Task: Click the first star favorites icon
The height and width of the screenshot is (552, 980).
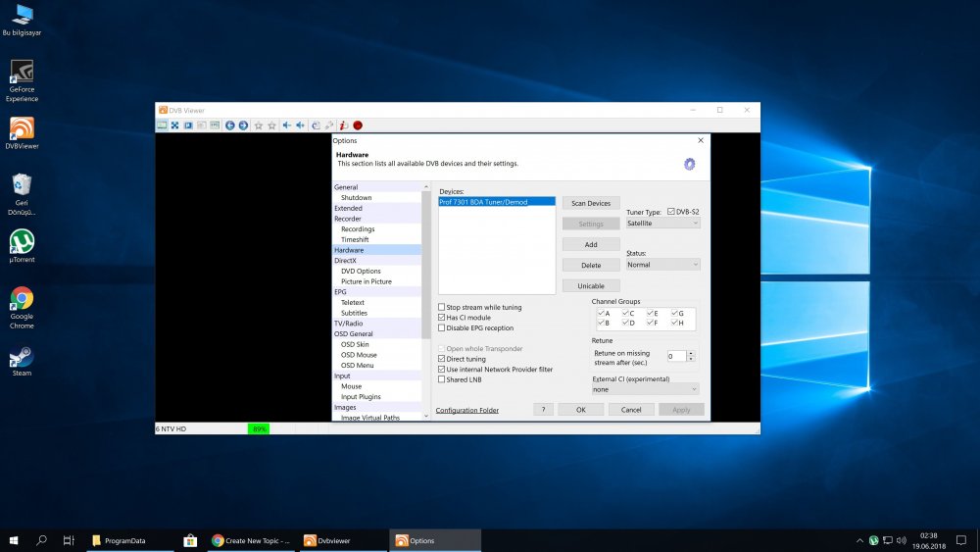Action: tap(259, 125)
